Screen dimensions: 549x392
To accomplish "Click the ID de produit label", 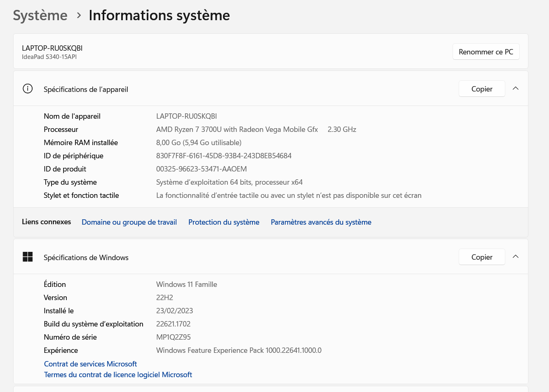I will tap(65, 169).
